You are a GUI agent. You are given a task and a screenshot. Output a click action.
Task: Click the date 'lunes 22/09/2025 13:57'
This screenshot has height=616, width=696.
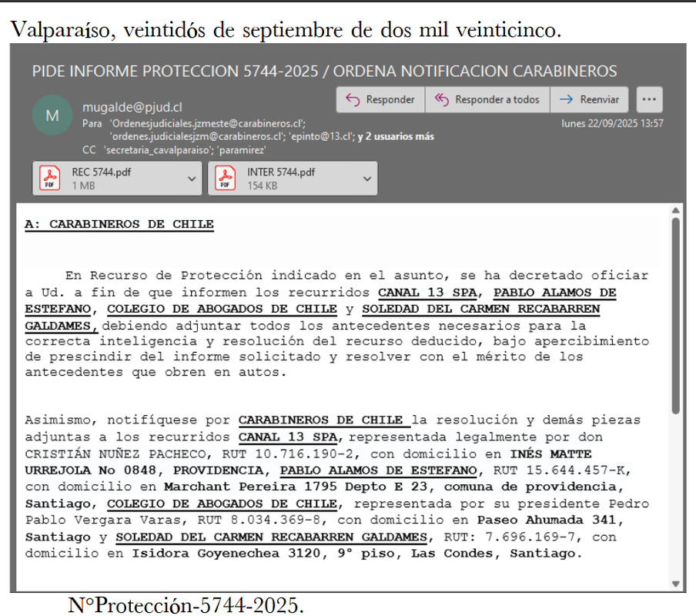click(x=612, y=123)
